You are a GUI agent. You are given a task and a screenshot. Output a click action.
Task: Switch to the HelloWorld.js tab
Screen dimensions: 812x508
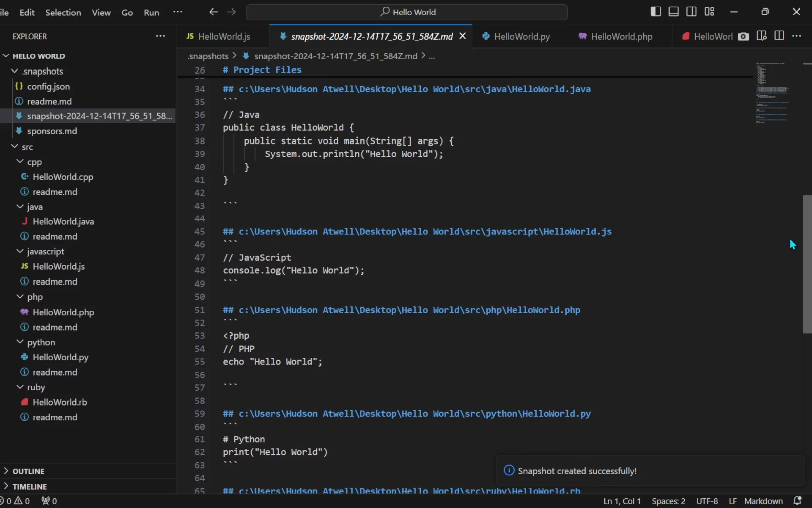(x=222, y=36)
